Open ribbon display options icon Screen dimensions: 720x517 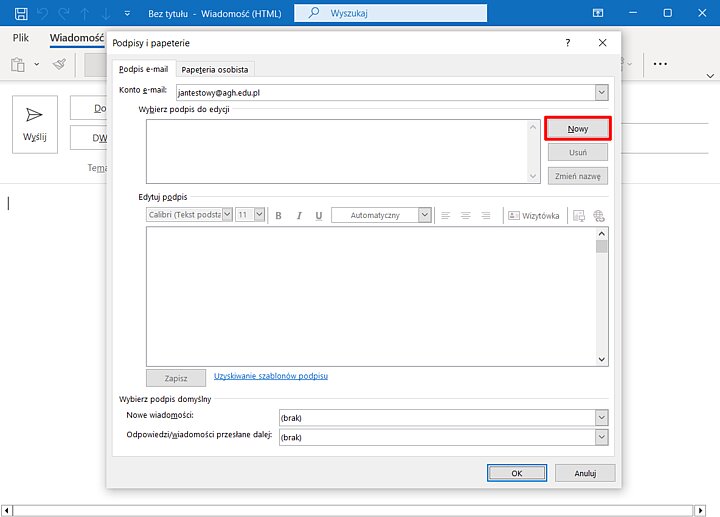(x=598, y=13)
